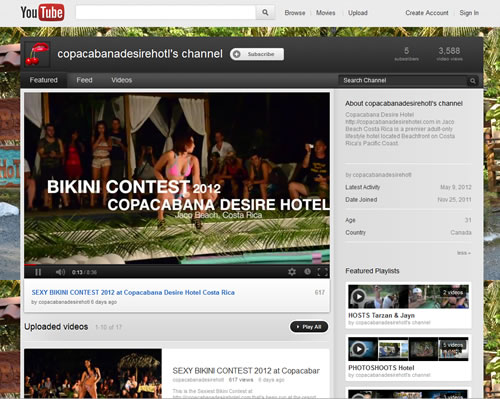Click the 3,588 video views count
Viewport: 500px width, 399px height.
[x=449, y=54]
